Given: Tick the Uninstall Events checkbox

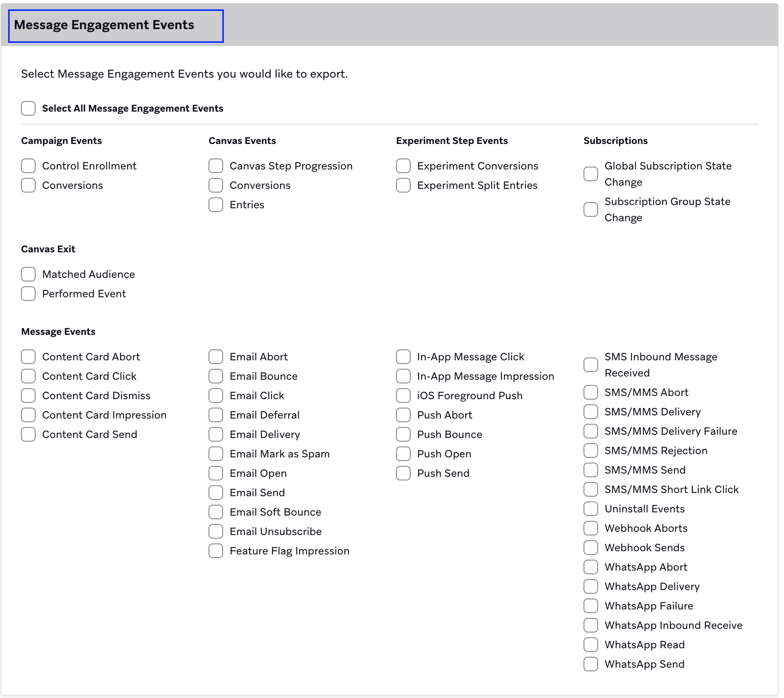Looking at the screenshot, I should click(x=591, y=509).
